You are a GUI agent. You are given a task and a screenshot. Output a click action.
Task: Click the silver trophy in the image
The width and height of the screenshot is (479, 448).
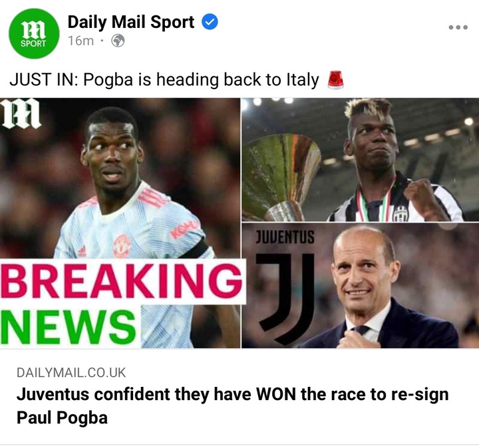(x=280, y=177)
